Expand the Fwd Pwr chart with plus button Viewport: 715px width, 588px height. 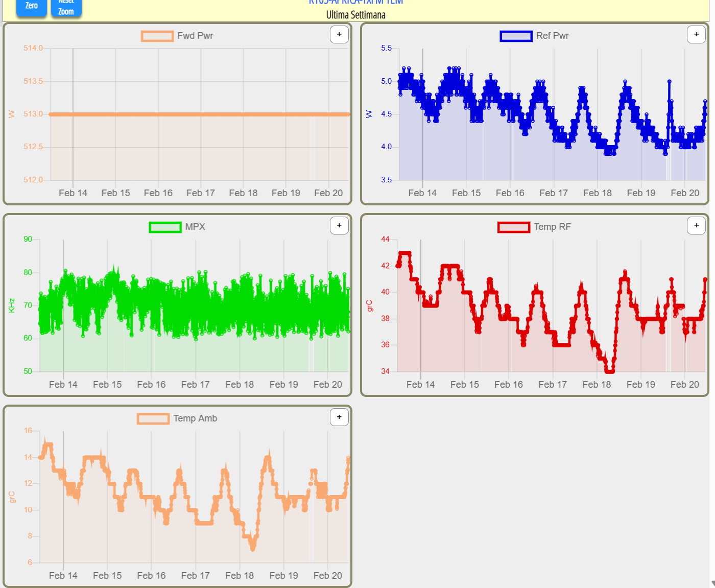(339, 35)
